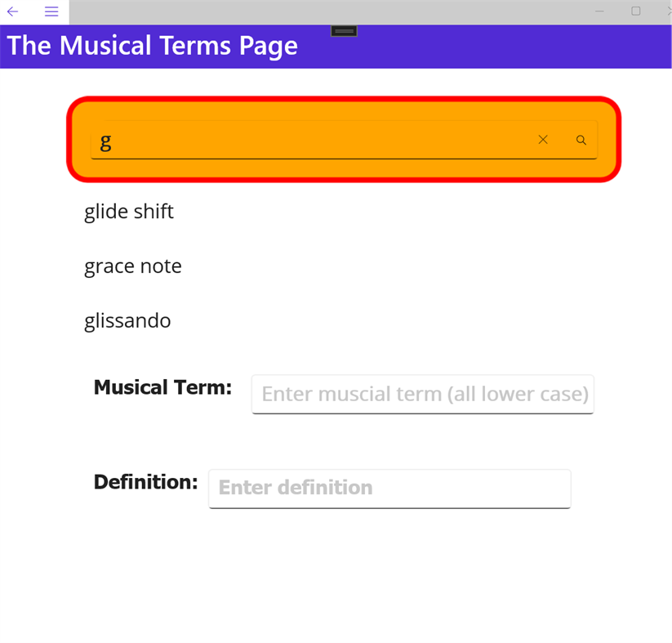Maximize the application window
The width and height of the screenshot is (672, 643).
click(636, 11)
